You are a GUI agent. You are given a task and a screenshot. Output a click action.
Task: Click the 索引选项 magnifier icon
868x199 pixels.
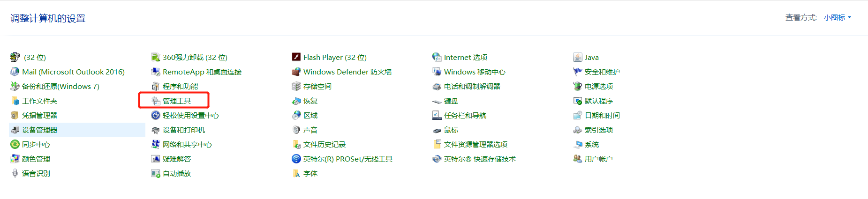click(578, 130)
